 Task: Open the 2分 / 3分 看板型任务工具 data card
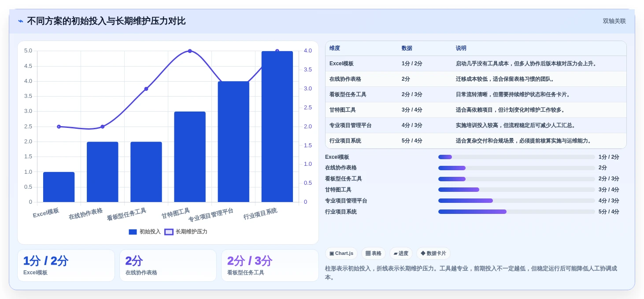click(270, 265)
